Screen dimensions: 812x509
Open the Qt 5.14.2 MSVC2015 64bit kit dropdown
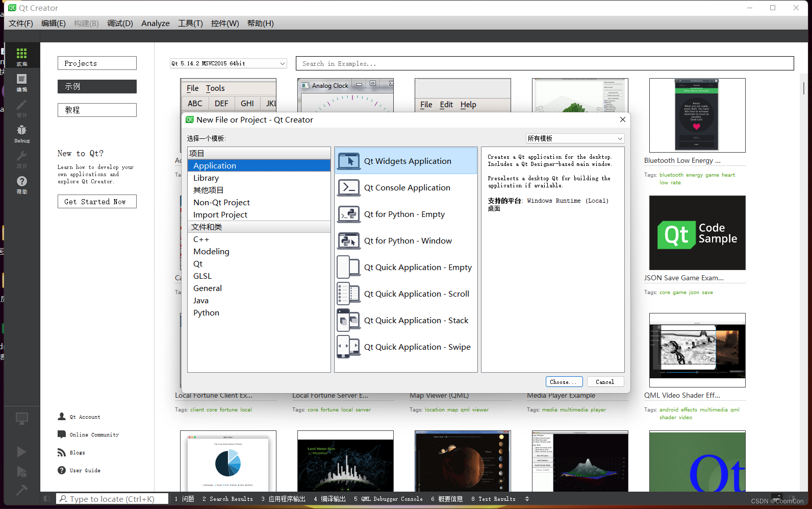[229, 63]
